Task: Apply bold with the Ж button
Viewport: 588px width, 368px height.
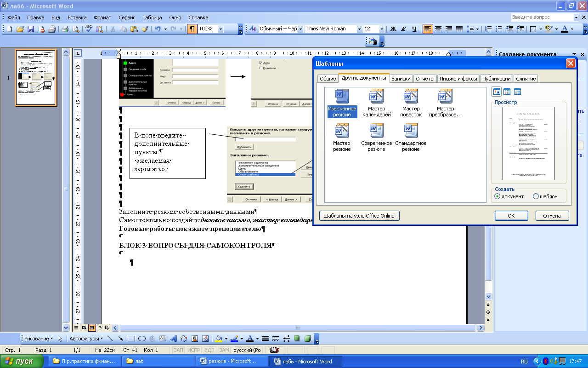Action: (393, 29)
